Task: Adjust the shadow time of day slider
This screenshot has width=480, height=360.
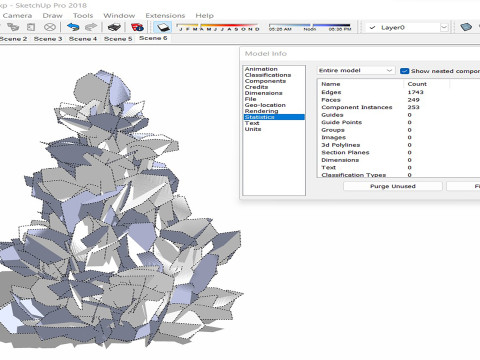Action: point(310,27)
